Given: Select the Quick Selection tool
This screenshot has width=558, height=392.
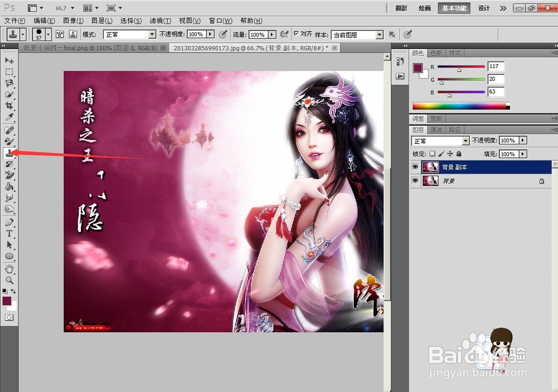Looking at the screenshot, I should pyautogui.click(x=9, y=95).
